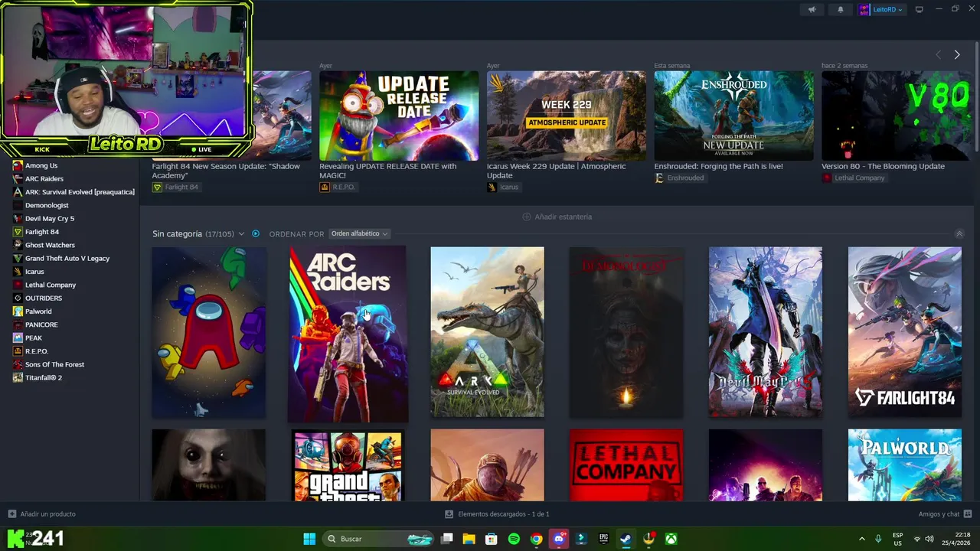The image size is (980, 551).
Task: Open Windows Start menu
Action: 309,539
